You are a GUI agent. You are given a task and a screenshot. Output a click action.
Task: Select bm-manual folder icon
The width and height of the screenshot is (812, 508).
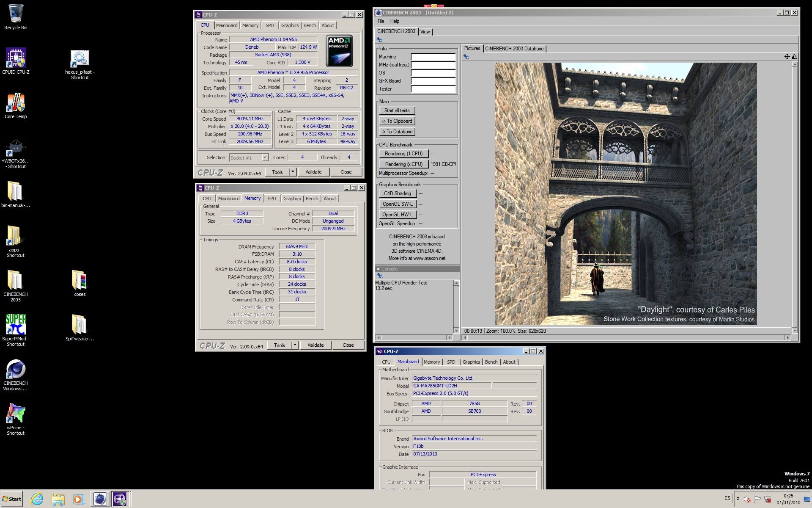point(16,194)
